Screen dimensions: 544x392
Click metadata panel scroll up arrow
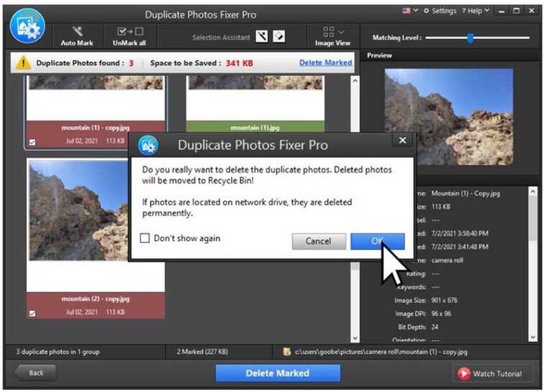click(533, 191)
